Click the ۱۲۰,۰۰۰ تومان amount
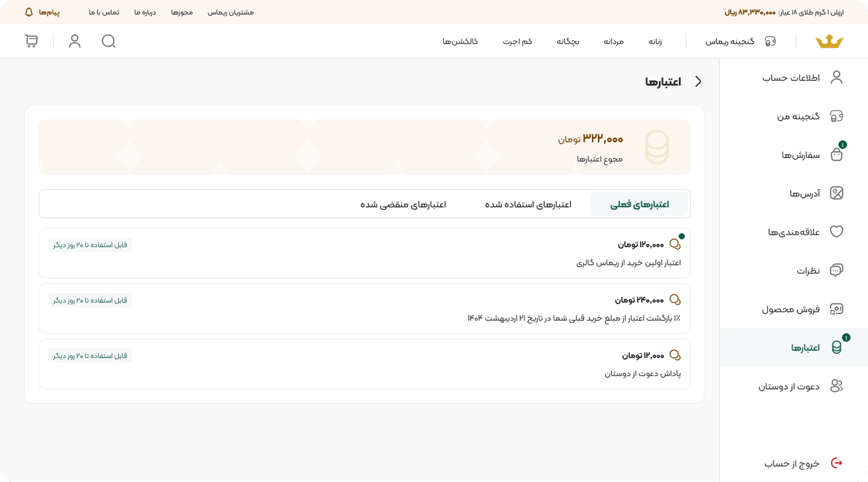Viewport: 868px width, 482px height. pyautogui.click(x=641, y=244)
